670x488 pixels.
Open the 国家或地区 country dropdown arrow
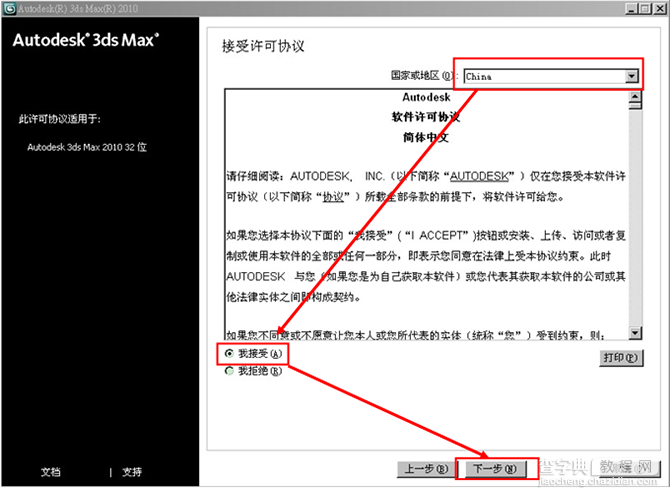pos(632,76)
